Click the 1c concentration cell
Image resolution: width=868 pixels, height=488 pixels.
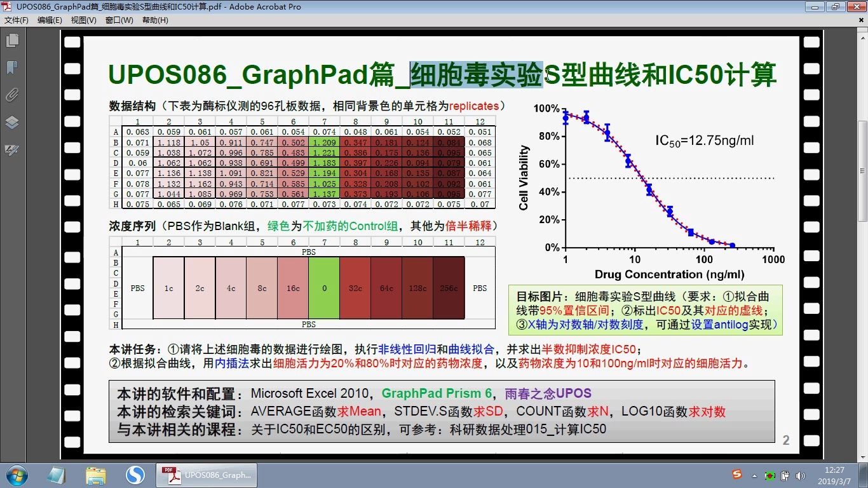click(169, 288)
